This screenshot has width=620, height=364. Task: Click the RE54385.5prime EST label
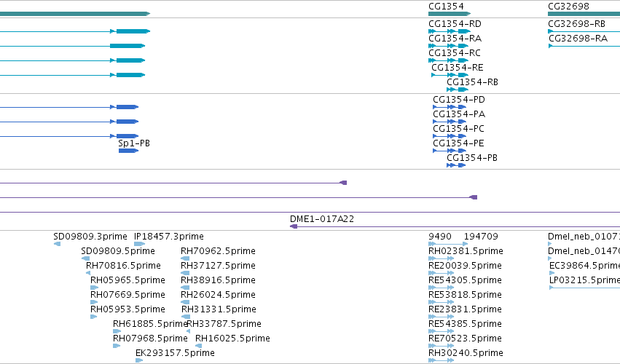coord(465,324)
